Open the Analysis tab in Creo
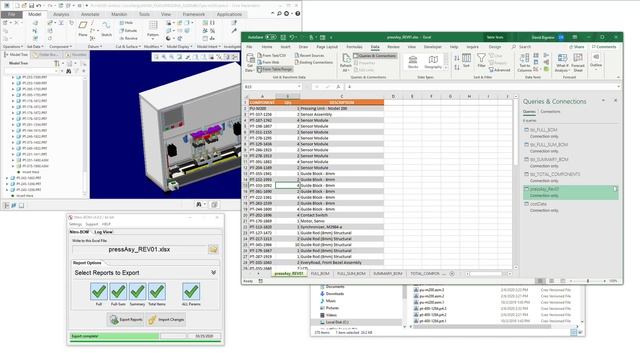The image size is (640, 360). pos(61,14)
